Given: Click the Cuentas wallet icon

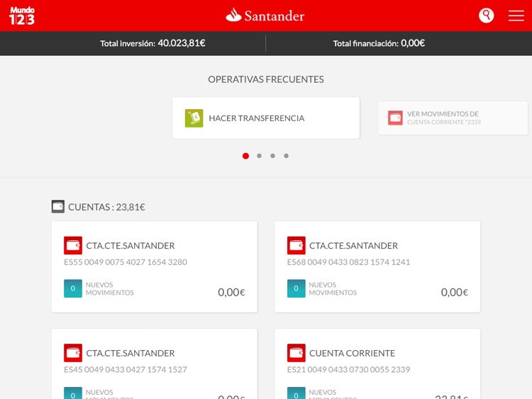Looking at the screenshot, I should click(x=58, y=206).
